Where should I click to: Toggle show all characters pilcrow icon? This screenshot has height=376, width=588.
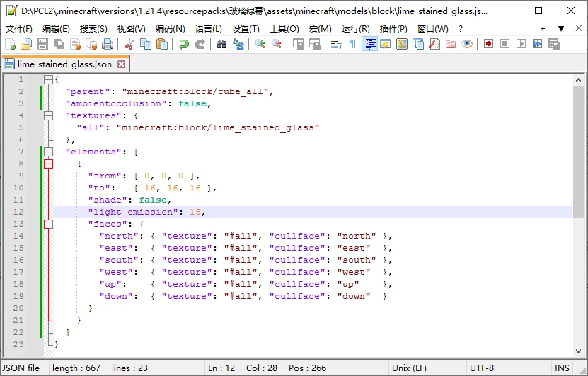click(352, 45)
